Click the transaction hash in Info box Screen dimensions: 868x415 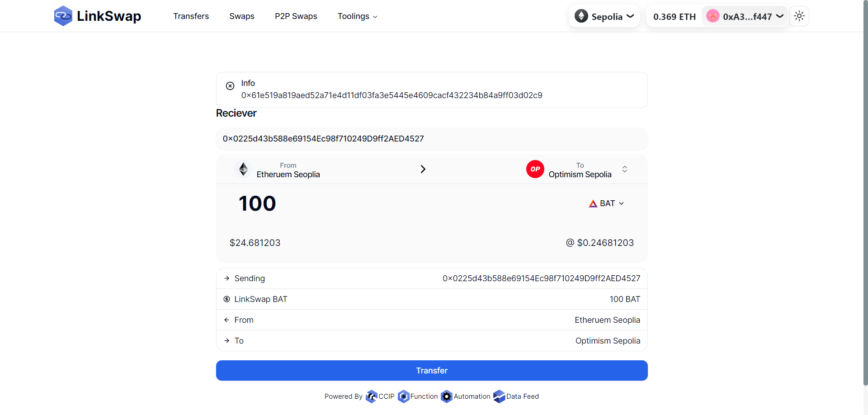(x=392, y=95)
